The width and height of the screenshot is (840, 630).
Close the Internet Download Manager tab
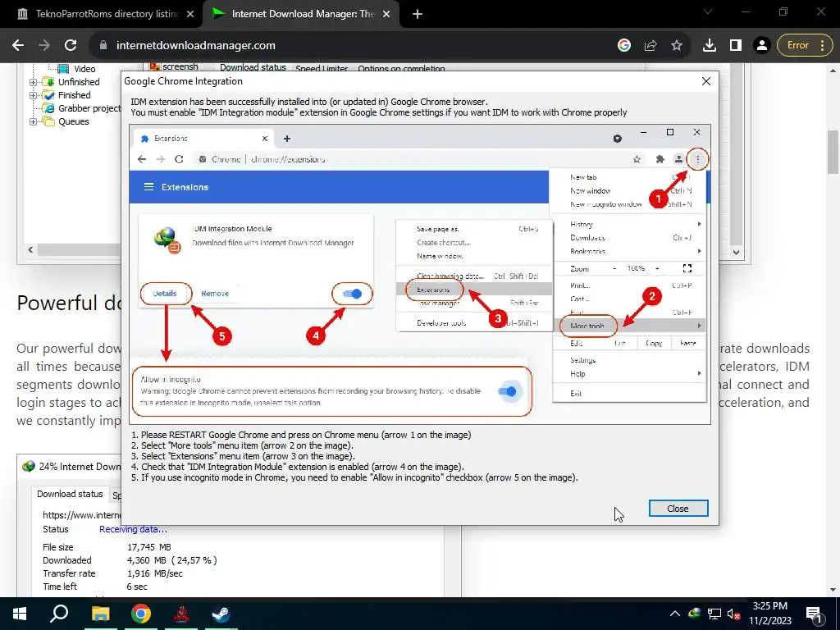[x=386, y=15]
